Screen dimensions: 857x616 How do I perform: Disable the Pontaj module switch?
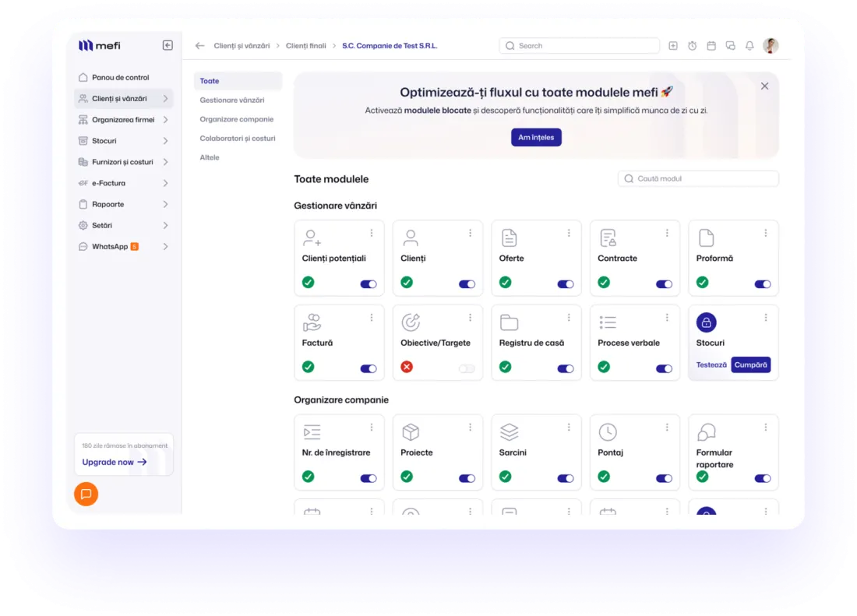tap(664, 478)
